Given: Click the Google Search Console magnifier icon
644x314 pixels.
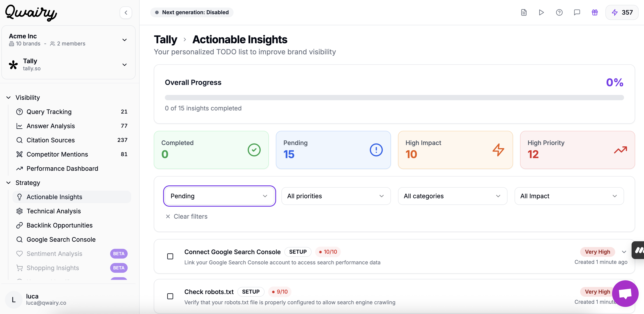Looking at the screenshot, I should pyautogui.click(x=20, y=239).
